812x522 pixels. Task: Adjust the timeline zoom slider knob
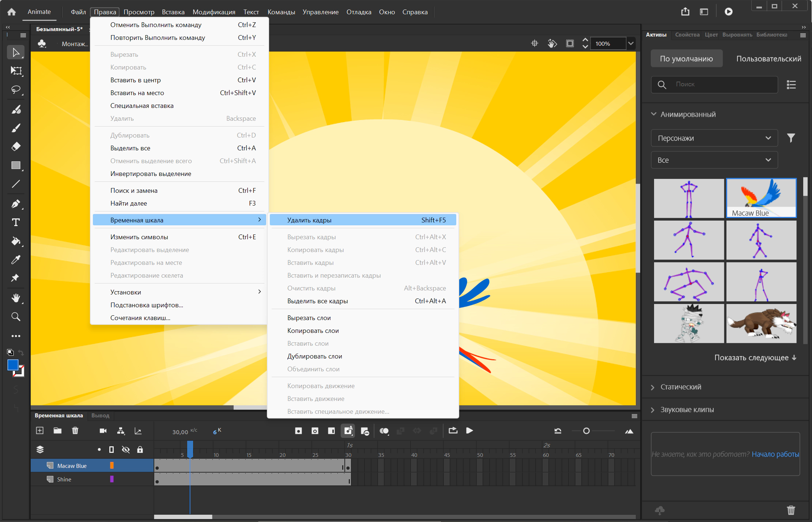tap(586, 431)
